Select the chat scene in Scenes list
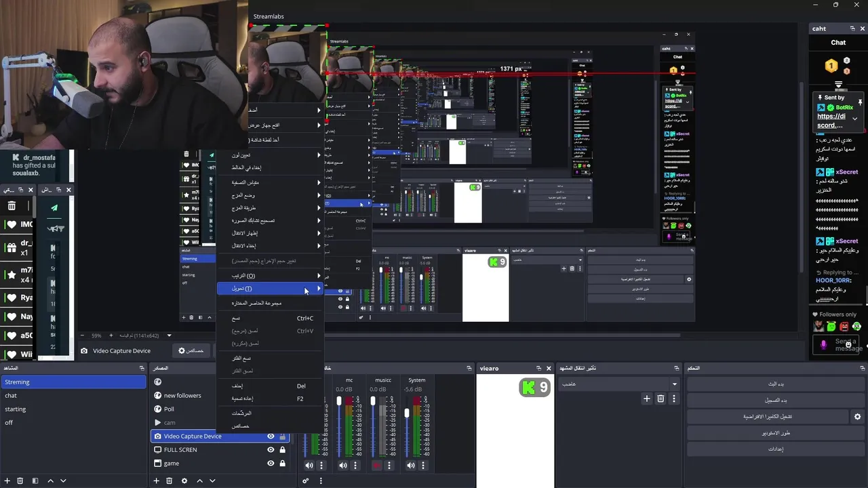 pos(73,396)
